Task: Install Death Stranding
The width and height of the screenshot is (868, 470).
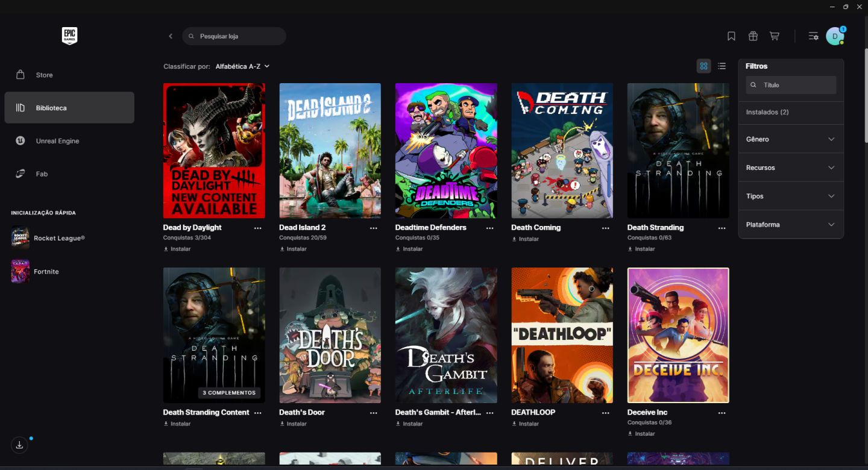Action: point(641,249)
